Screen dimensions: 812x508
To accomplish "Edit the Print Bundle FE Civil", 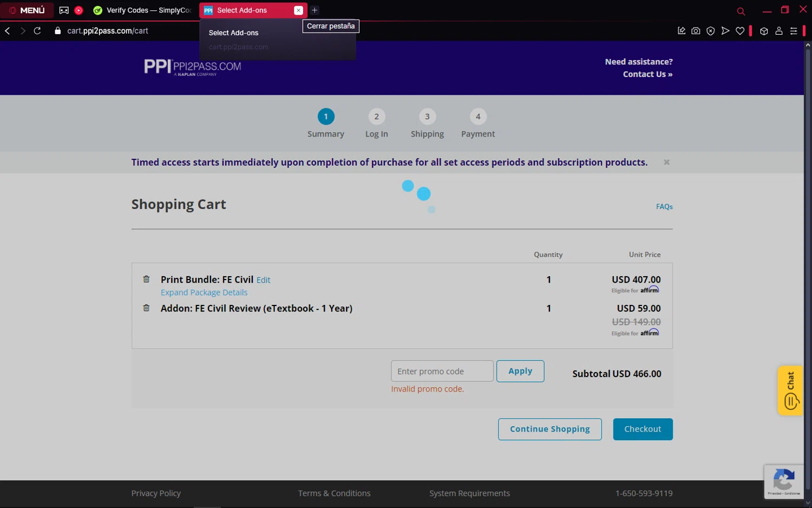I will (x=263, y=280).
